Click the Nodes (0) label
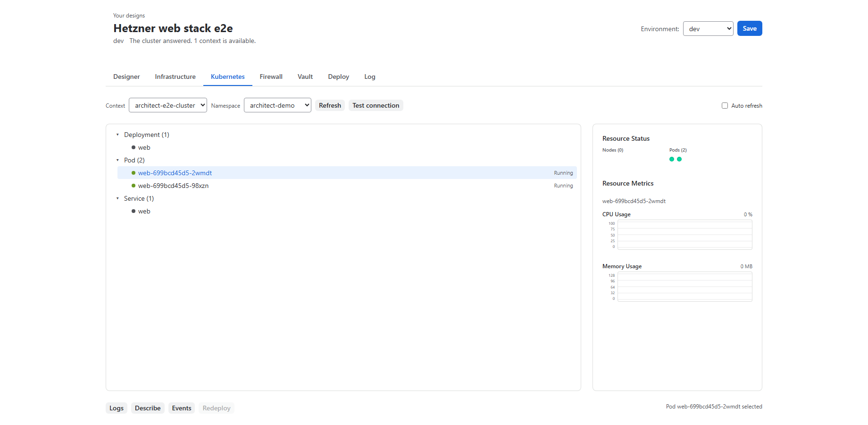Viewport: 868px width, 425px height. [x=613, y=150]
